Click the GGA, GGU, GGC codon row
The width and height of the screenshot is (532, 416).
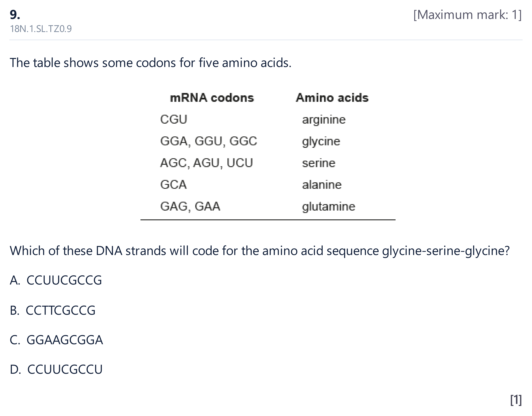[209, 141]
